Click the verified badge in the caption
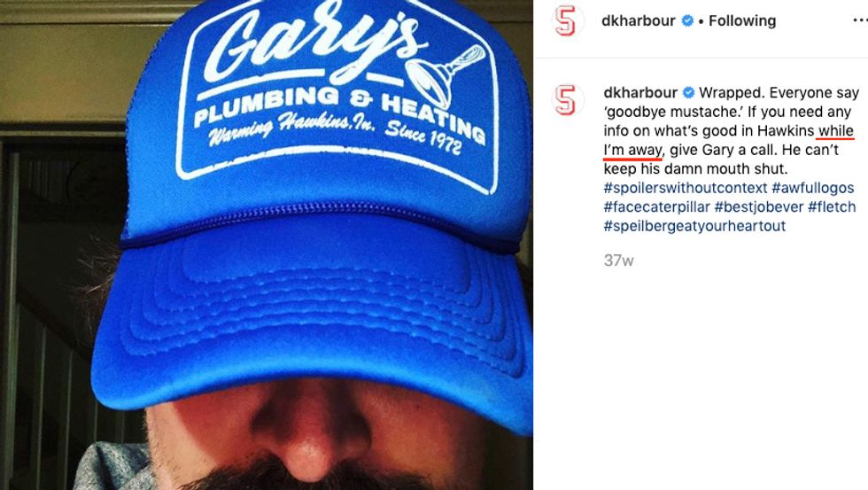Screen dimensions: 868x490 pos(689,92)
